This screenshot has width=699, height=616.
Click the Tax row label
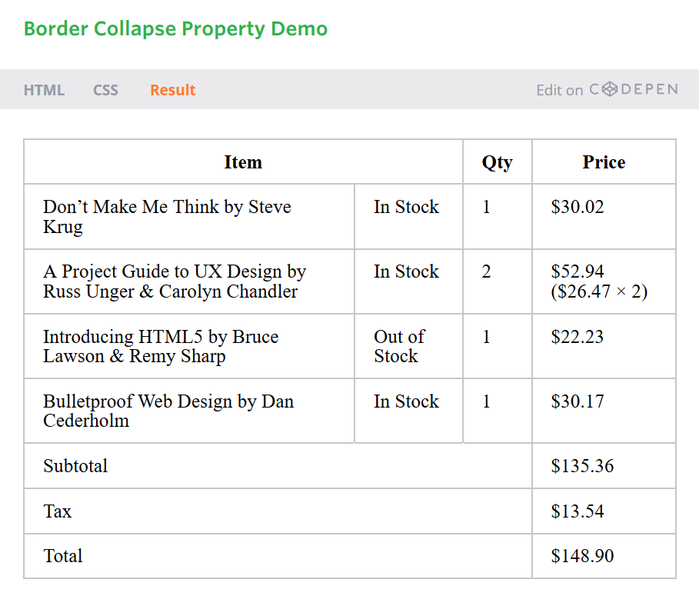pyautogui.click(x=58, y=511)
